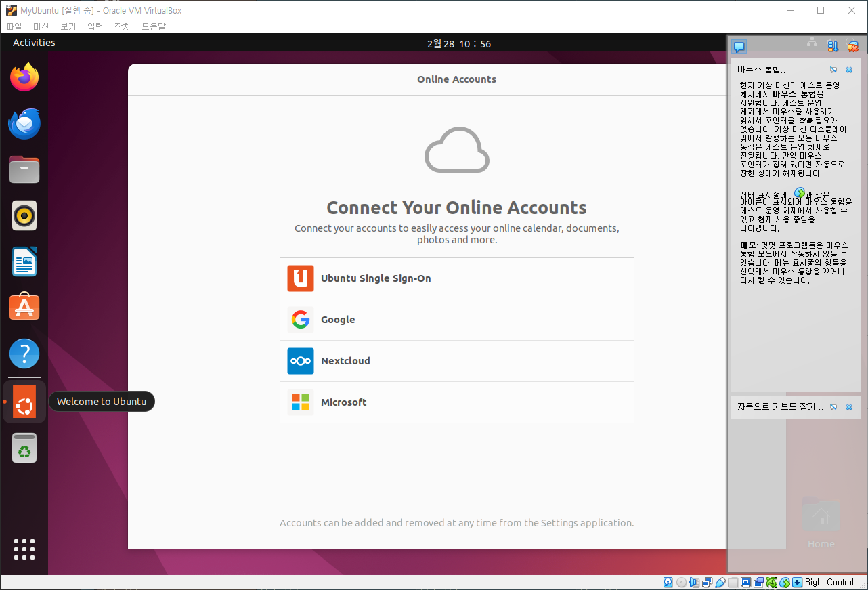The height and width of the screenshot is (590, 868).
Task: Click the Microsoft logo icon
Action: point(301,402)
